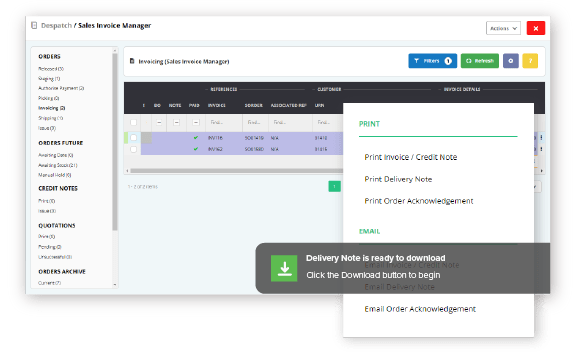Sort by the ASSOCIATED REF column header

coord(289,105)
